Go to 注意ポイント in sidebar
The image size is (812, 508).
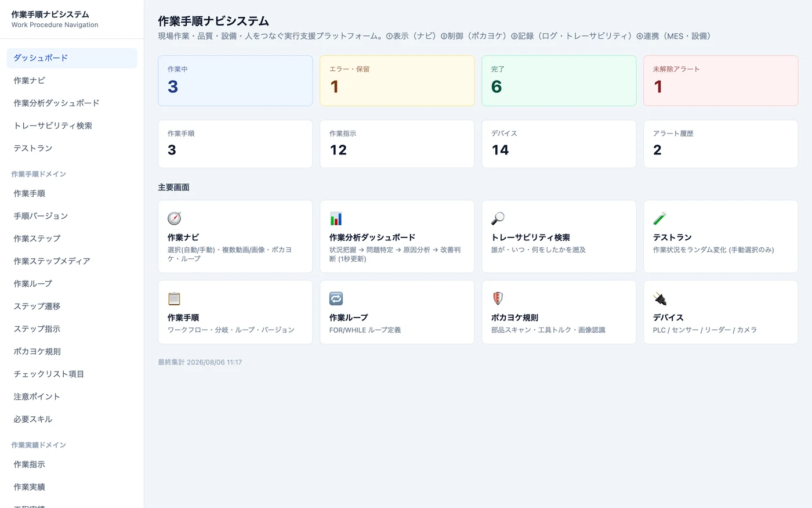click(x=72, y=398)
